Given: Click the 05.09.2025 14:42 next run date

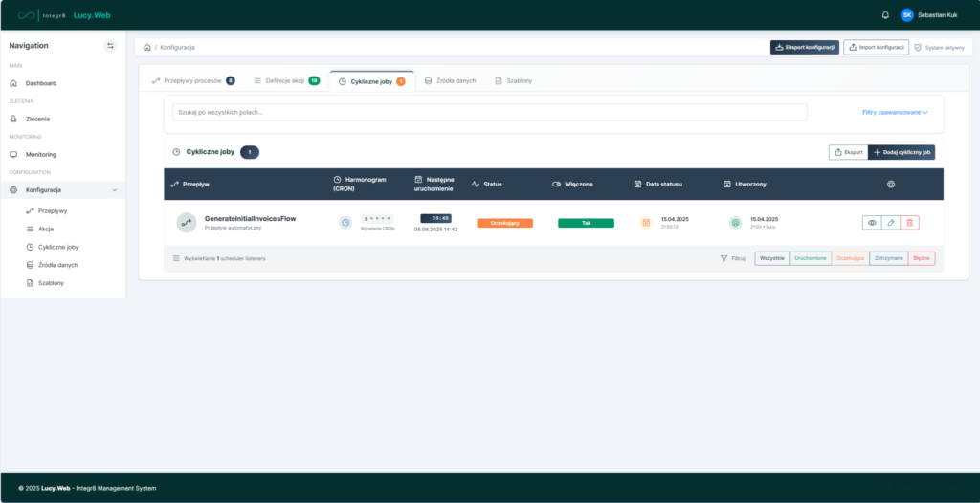Looking at the screenshot, I should [x=435, y=230].
